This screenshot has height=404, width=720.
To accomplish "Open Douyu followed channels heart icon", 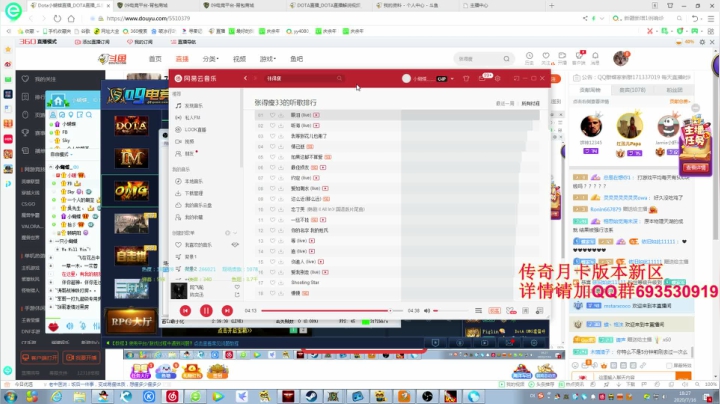I will 546,58.
